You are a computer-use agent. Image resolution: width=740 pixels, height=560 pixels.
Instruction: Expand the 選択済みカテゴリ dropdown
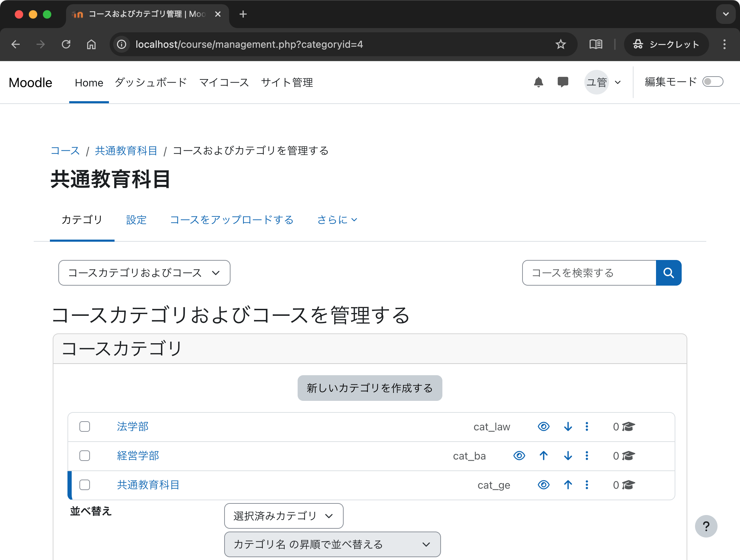284,516
